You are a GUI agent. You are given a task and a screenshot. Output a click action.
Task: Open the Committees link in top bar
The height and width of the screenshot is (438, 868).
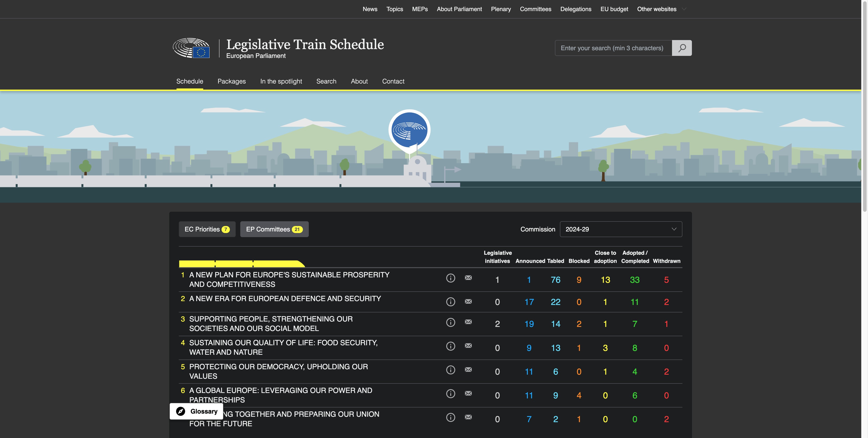coord(535,9)
